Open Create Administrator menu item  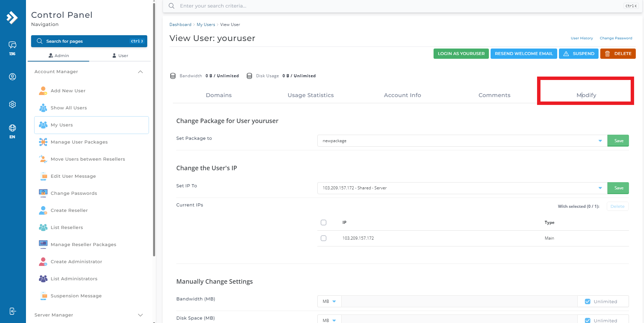[x=92, y=261]
